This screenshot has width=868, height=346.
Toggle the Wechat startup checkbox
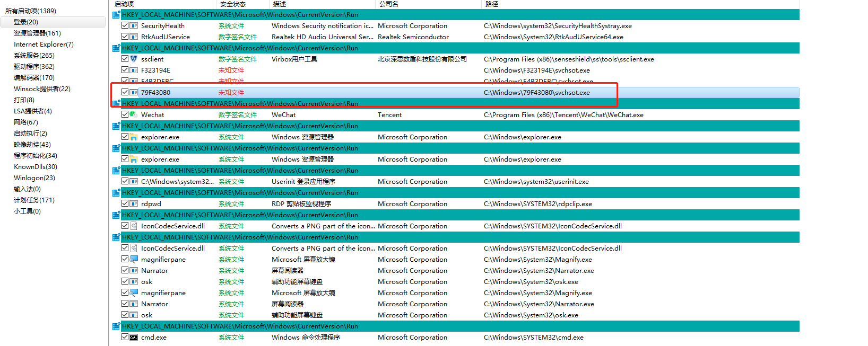tap(125, 114)
